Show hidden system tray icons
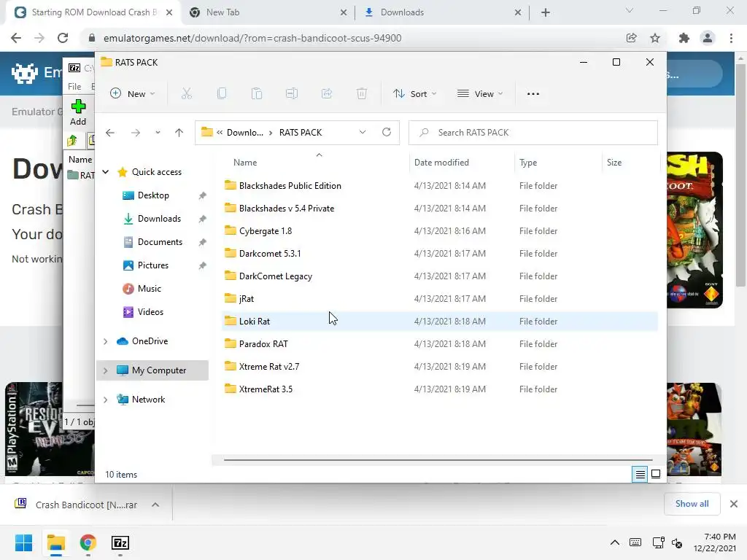 click(615, 542)
